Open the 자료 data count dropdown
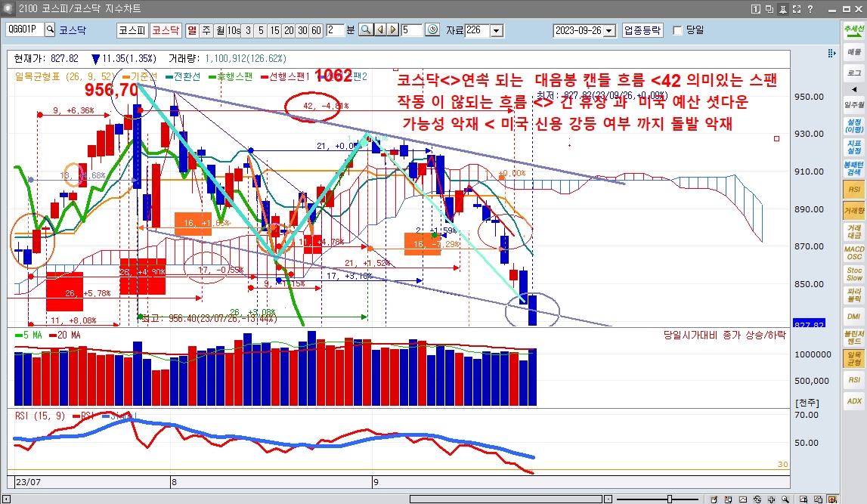 click(497, 30)
